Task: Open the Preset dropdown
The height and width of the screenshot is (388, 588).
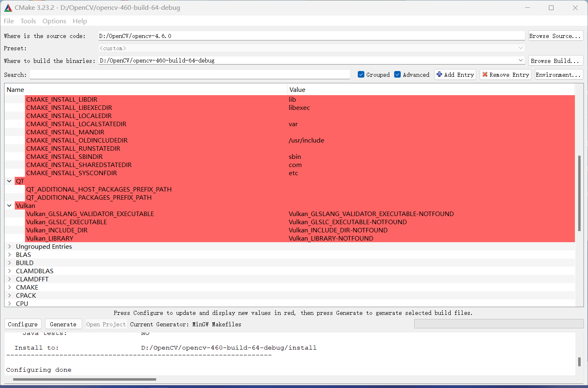Action: tap(521, 48)
